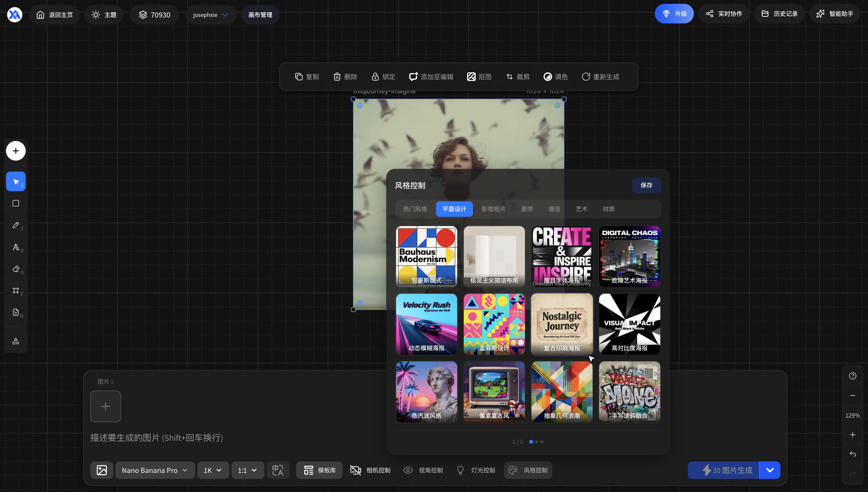Save the style control settings (保存)
Viewport: 868px width, 492px height.
[646, 185]
